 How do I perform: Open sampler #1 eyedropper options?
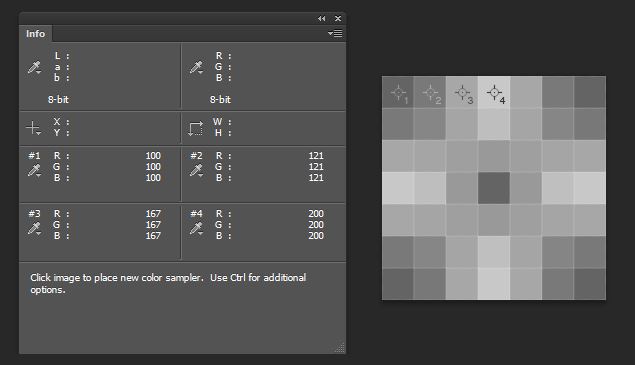point(34,171)
